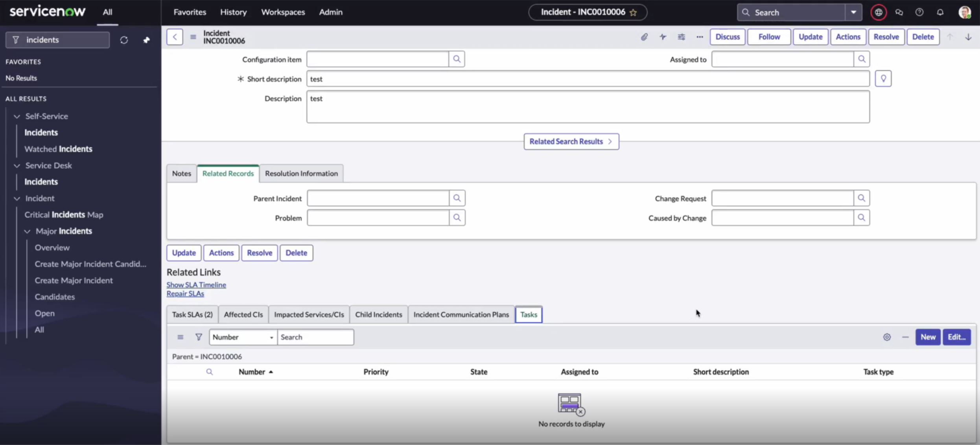Click the column search magnifier in Tasks list
980x445 pixels.
tap(210, 372)
